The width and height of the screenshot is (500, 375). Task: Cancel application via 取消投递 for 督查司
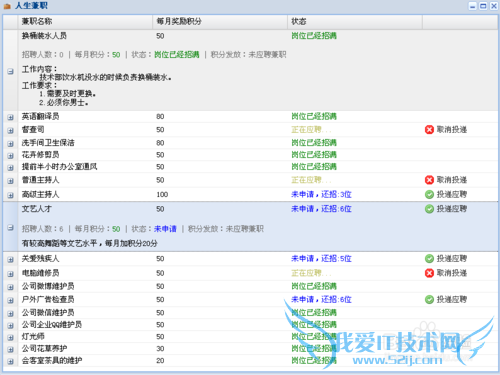tap(452, 130)
